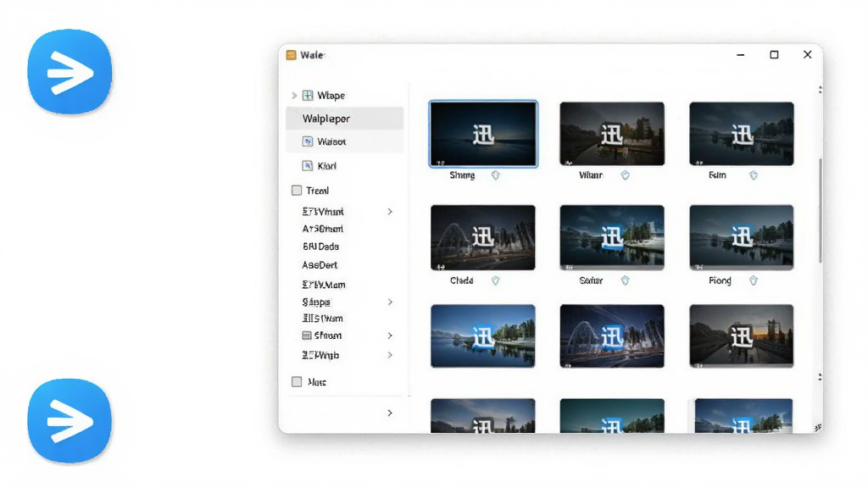Click the gem icon beside Fiong label
The image size is (868, 488).
[x=754, y=280]
